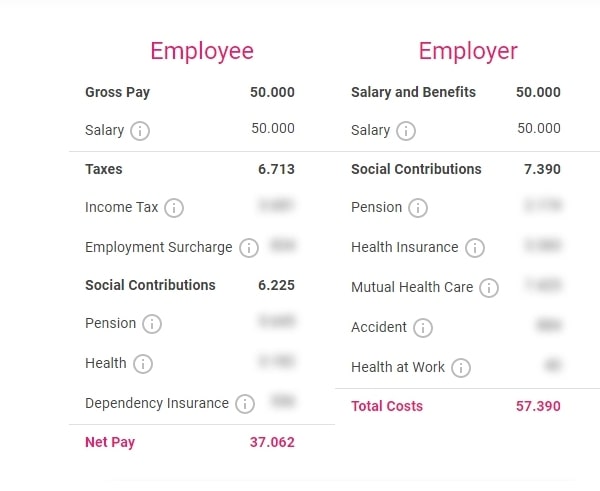Click the Salary and Benefits label
Image resolution: width=600 pixels, height=491 pixels.
click(x=413, y=92)
